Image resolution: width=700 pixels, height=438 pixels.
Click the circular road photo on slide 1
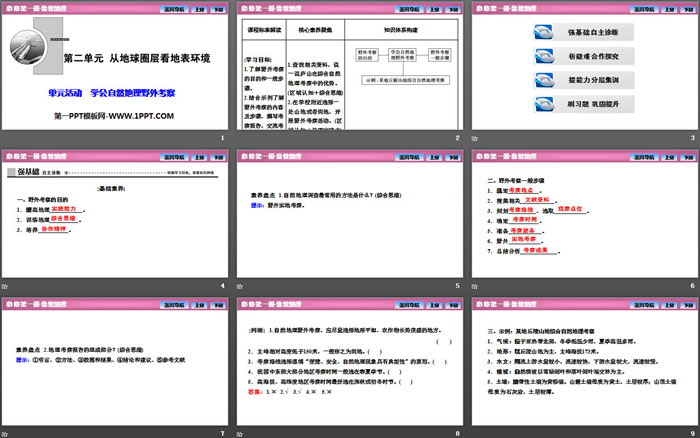tap(28, 48)
